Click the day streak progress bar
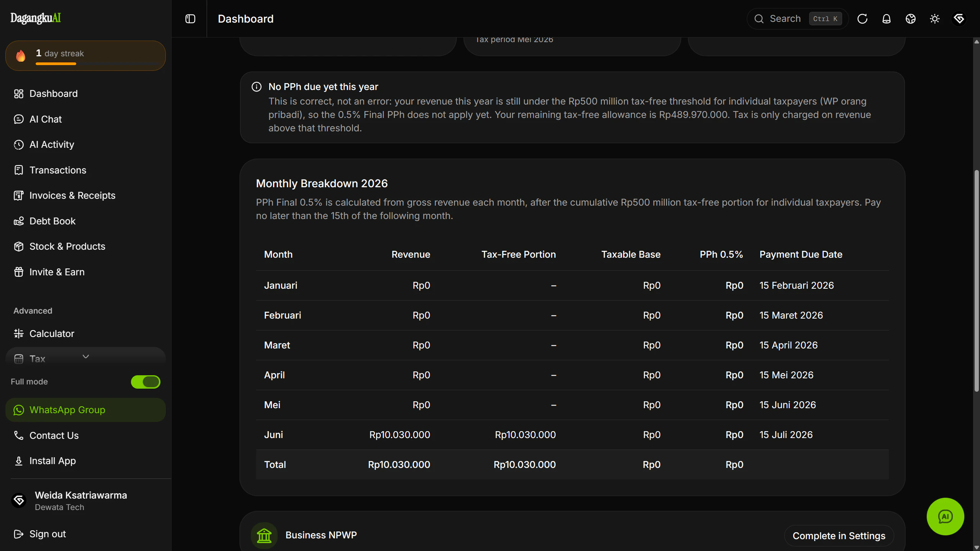 pos(97,64)
